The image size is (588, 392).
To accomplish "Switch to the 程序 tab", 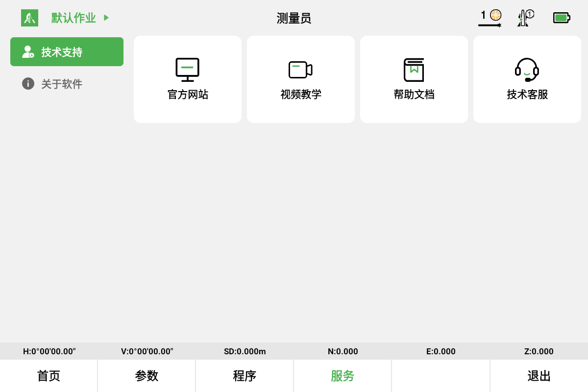I will point(245,376).
